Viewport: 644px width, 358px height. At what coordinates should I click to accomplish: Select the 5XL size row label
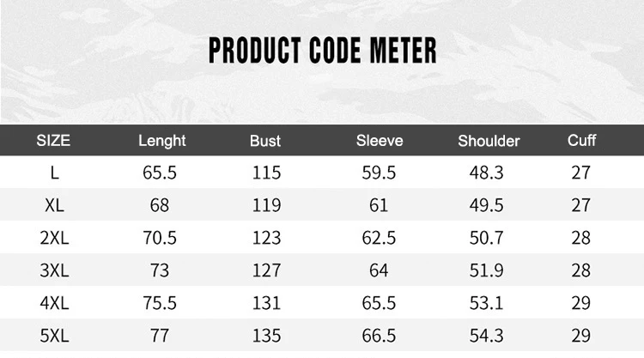[55, 336]
